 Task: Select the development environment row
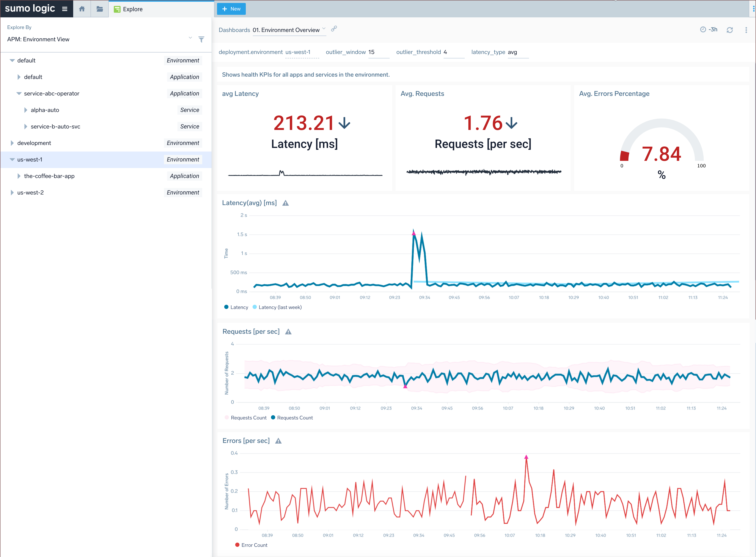coord(106,143)
